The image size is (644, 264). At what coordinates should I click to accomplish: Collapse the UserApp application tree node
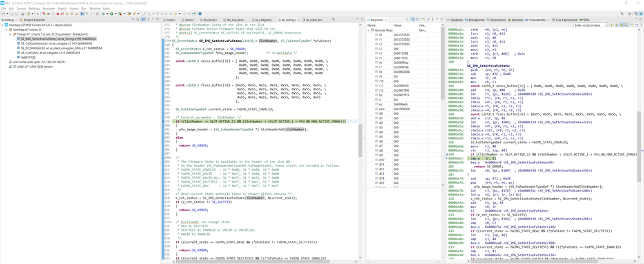[2, 25]
